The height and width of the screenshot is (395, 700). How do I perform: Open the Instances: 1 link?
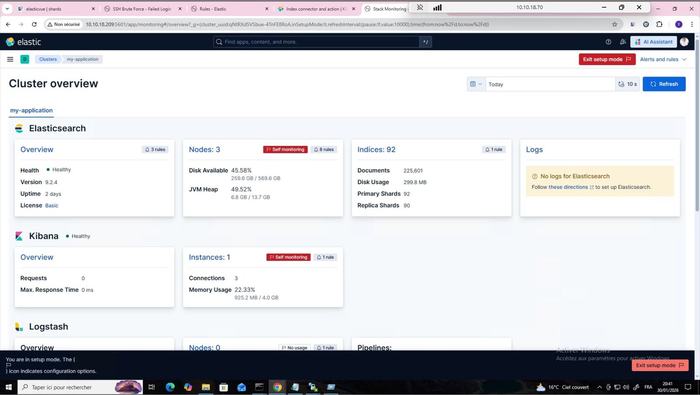tap(209, 257)
